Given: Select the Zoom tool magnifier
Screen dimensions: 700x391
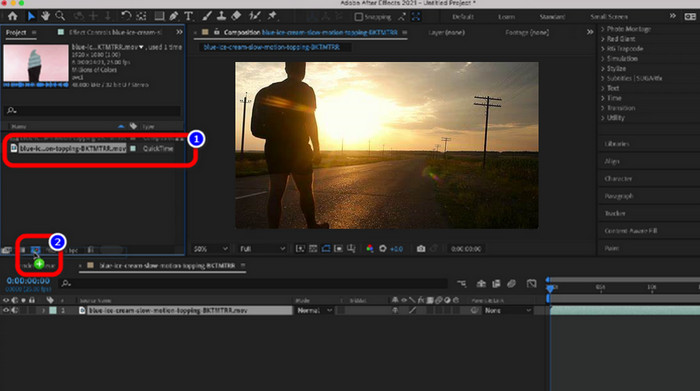Looking at the screenshot, I should (60, 17).
